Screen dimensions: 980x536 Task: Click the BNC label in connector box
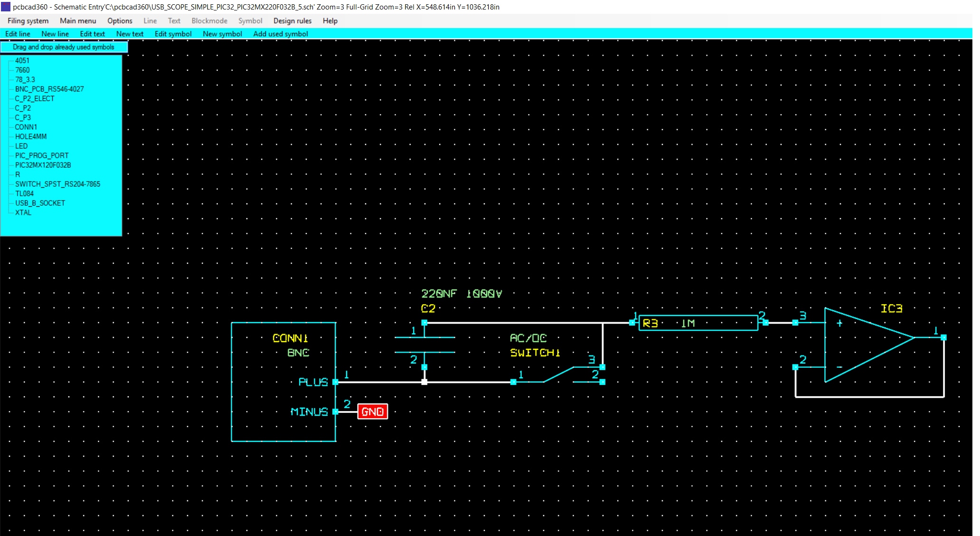298,353
